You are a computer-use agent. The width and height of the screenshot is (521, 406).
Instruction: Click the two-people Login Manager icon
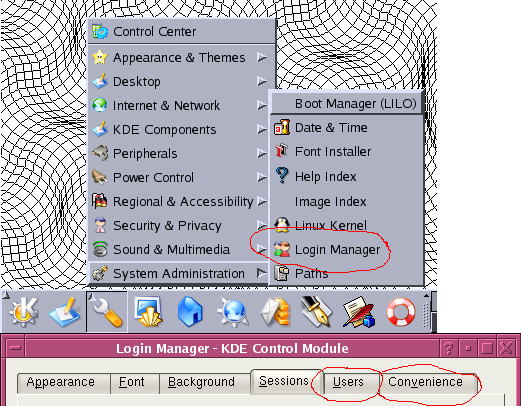click(282, 249)
